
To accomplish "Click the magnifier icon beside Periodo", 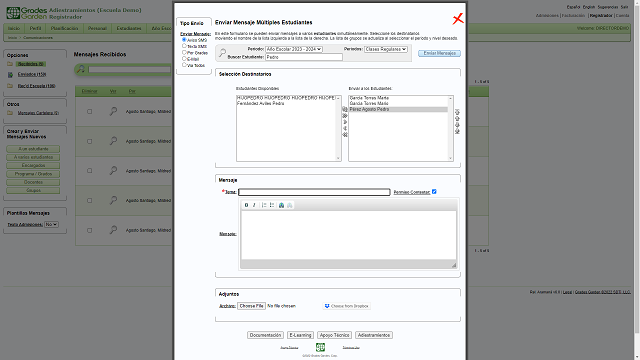I will 222,53.
